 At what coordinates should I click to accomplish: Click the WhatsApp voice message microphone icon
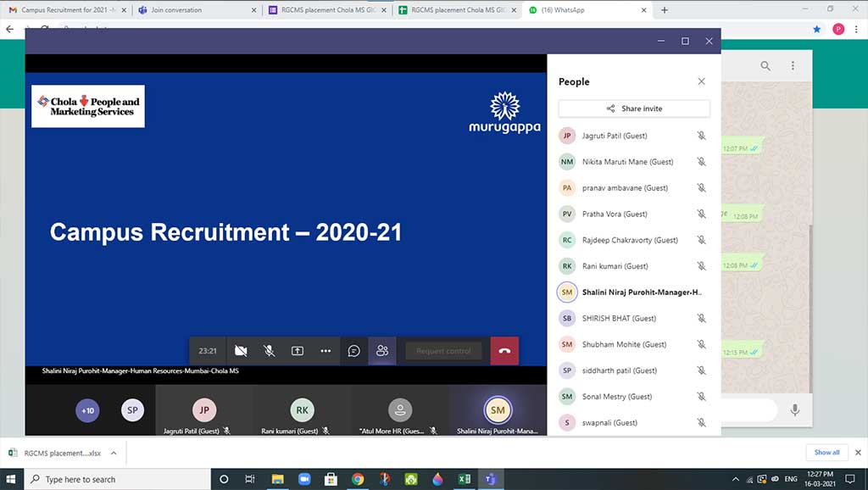click(x=795, y=410)
